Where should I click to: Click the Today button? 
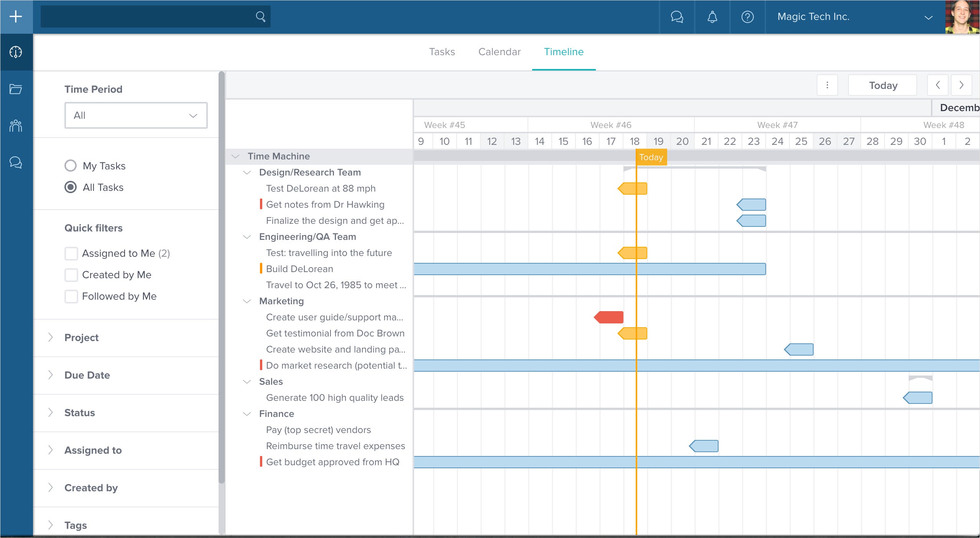[x=883, y=85]
